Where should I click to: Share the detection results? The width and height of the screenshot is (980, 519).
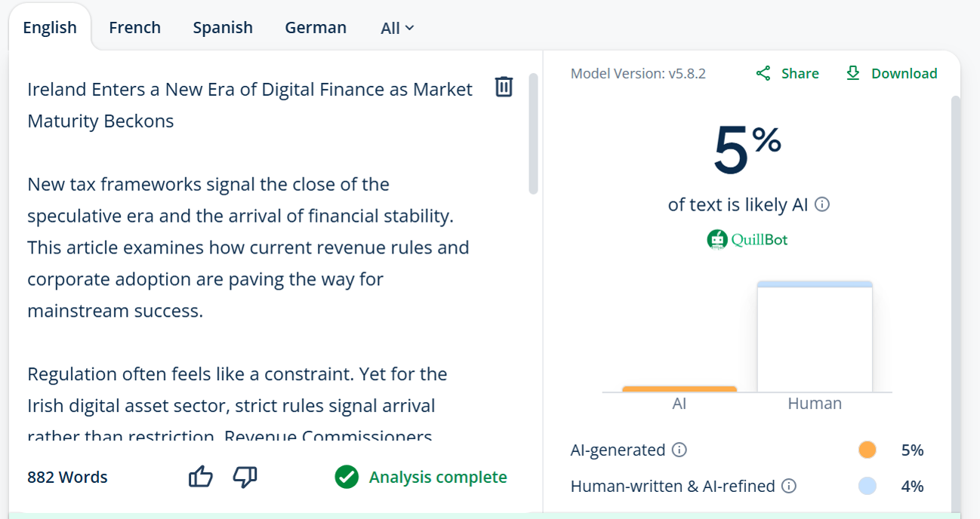(x=787, y=73)
